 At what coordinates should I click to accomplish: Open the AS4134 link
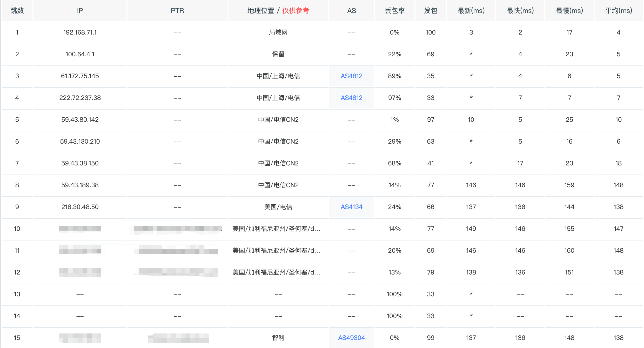[351, 207]
